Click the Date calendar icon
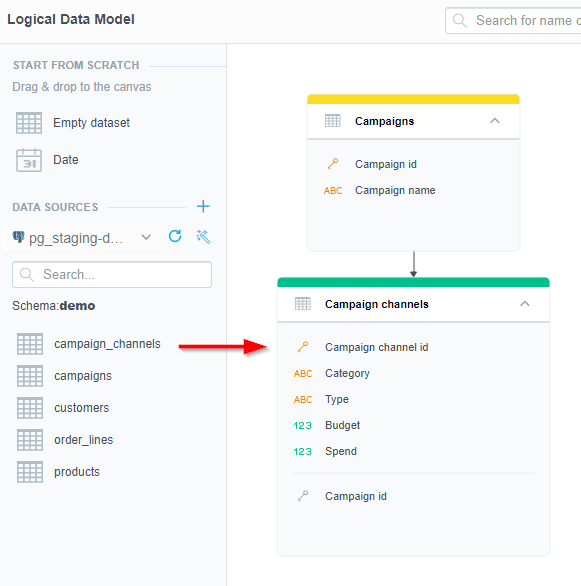Image resolution: width=581 pixels, height=586 pixels. coord(29,160)
